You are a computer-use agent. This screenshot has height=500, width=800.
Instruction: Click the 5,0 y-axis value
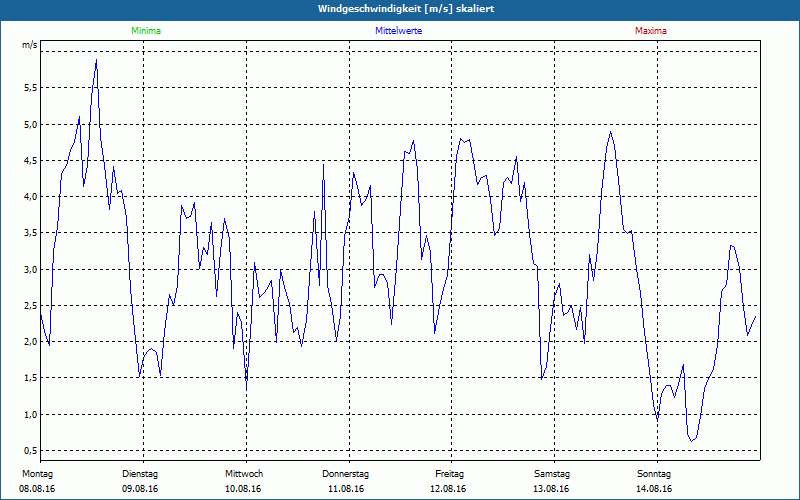pyautogui.click(x=31, y=124)
